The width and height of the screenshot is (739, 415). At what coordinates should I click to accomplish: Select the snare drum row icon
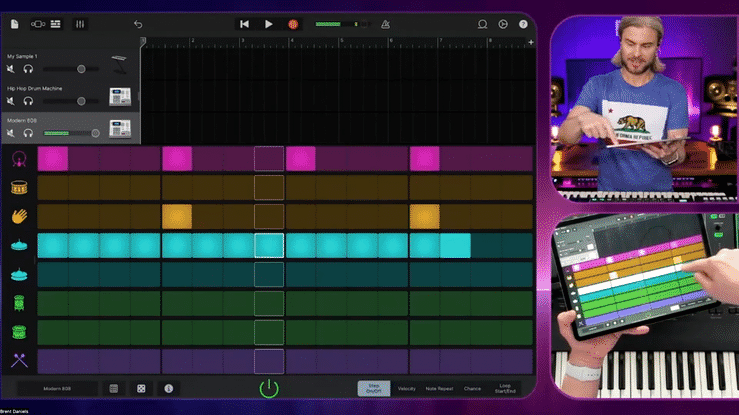point(19,187)
